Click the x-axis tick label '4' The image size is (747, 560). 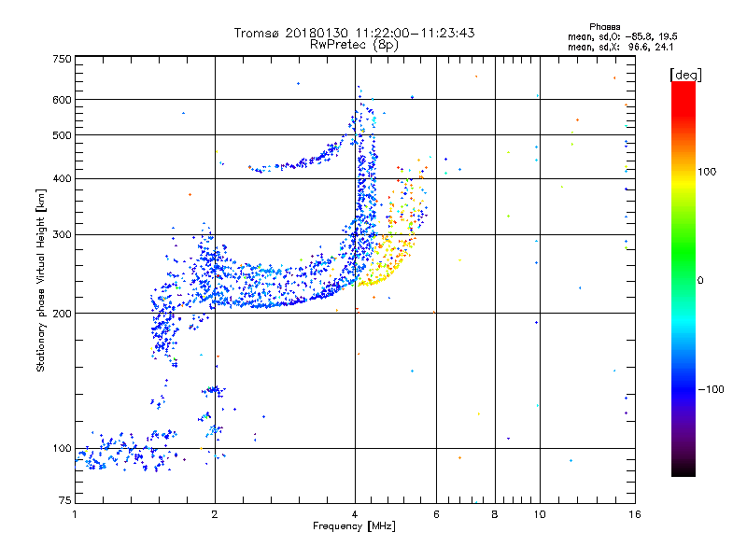point(355,514)
